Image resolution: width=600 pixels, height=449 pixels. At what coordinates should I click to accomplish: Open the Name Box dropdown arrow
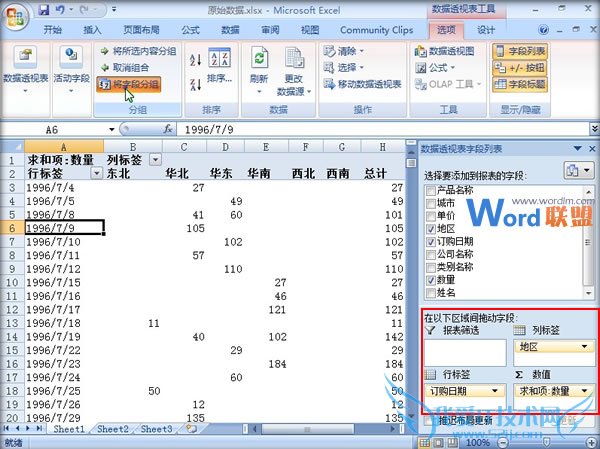click(x=112, y=129)
